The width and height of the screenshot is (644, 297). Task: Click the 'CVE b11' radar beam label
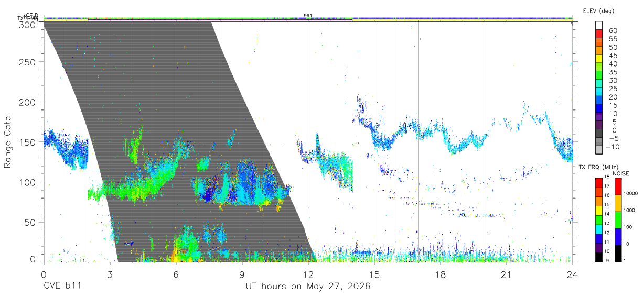coord(62,287)
